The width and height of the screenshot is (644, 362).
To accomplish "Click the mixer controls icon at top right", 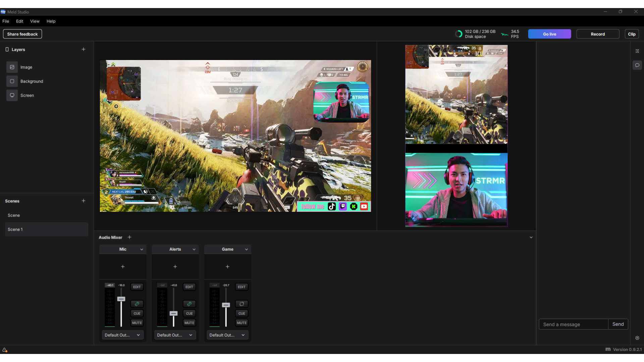I will pos(637,51).
